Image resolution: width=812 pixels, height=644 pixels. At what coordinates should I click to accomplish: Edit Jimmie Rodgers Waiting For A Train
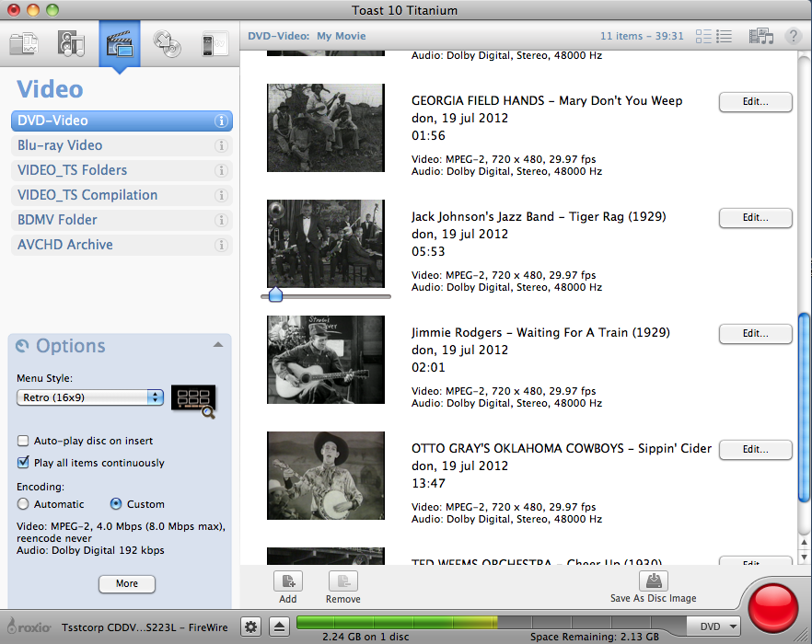[x=755, y=334]
